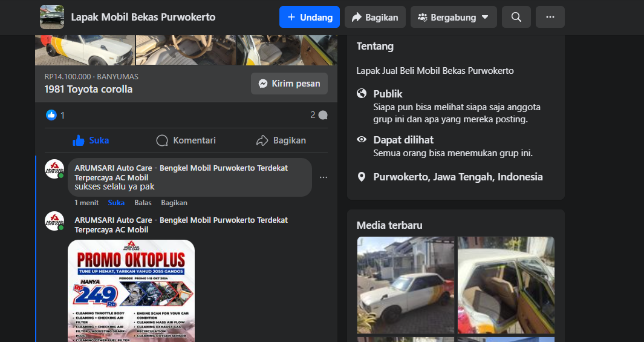Click Komentari to comment on post
Image resolution: width=644 pixels, height=342 pixels.
point(186,140)
